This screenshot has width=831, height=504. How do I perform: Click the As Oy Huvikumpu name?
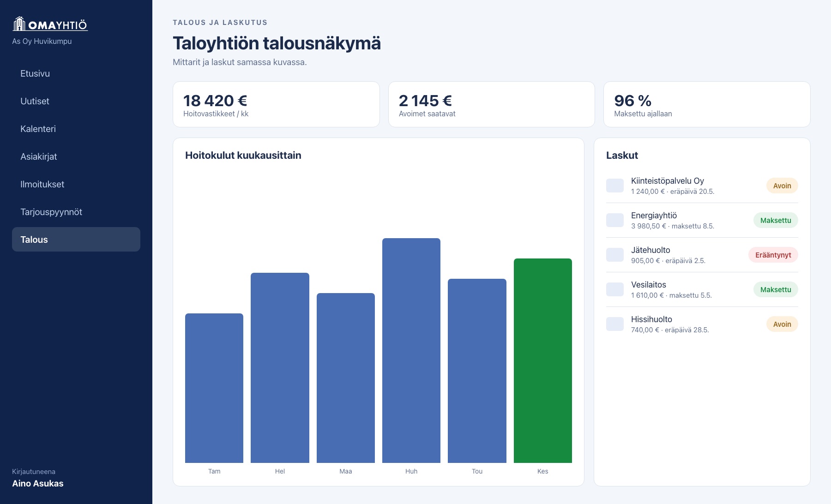coord(42,41)
